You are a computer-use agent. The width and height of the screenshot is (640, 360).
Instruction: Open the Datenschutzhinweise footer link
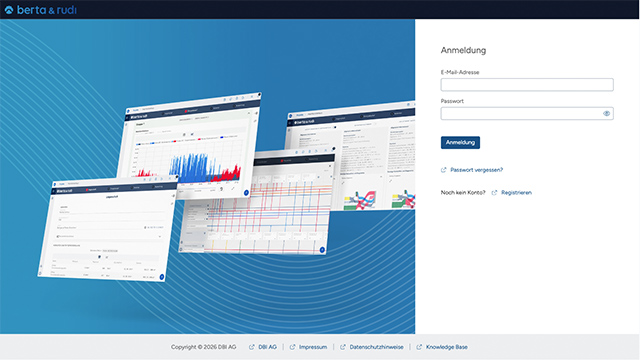[x=376, y=347]
